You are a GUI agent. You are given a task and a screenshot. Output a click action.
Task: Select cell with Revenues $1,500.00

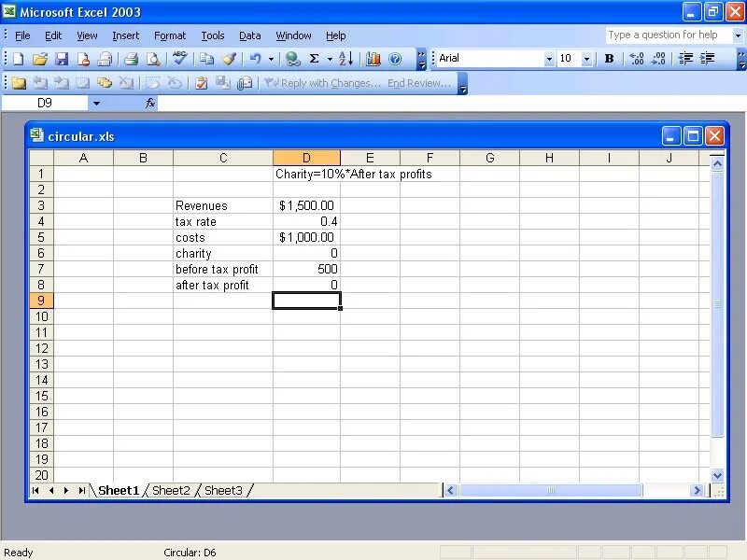(306, 205)
